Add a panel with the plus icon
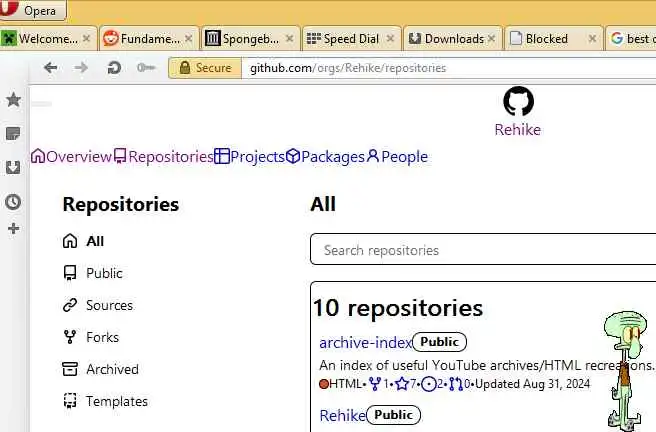Viewport: 656px width, 432px height. 13,228
